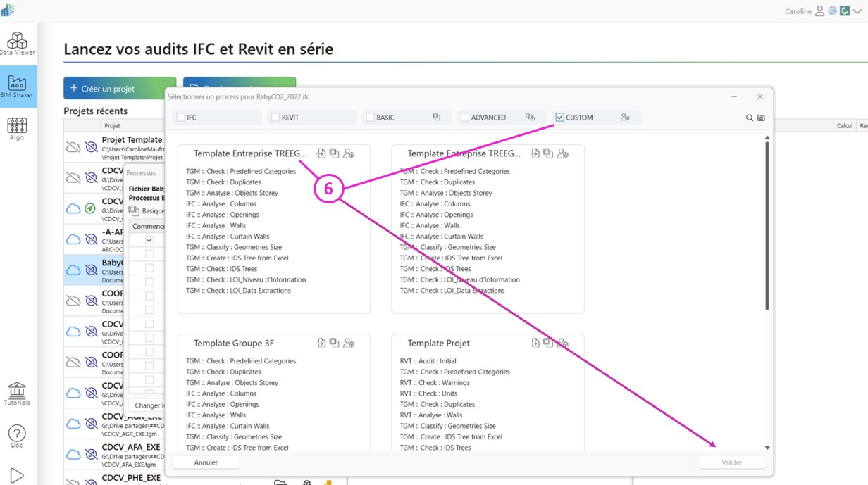
Task: Click import icon on Template Groupe 3F
Action: point(321,343)
